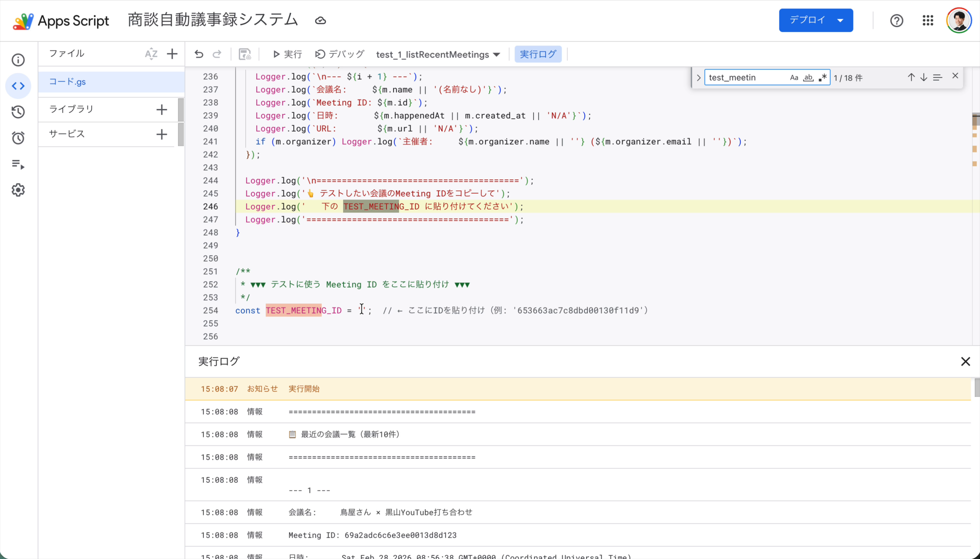
Task: Open Project Settings gear icon
Action: [x=18, y=190]
